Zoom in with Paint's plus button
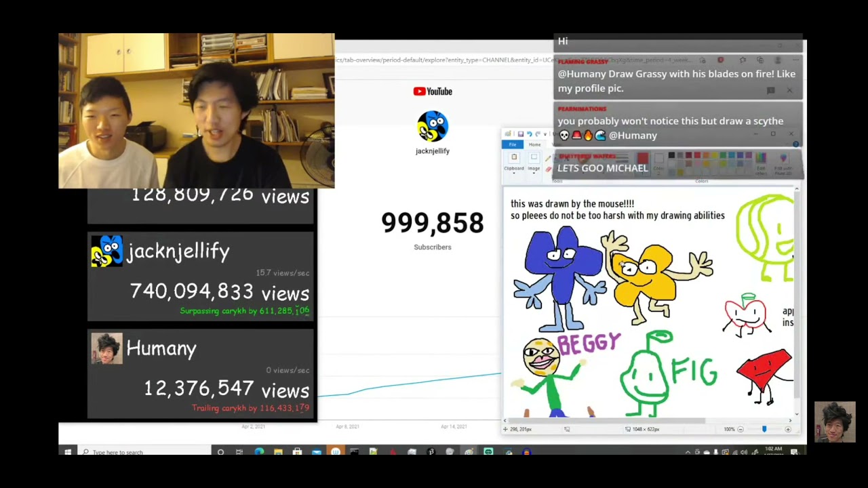This screenshot has height=488, width=868. point(788,429)
